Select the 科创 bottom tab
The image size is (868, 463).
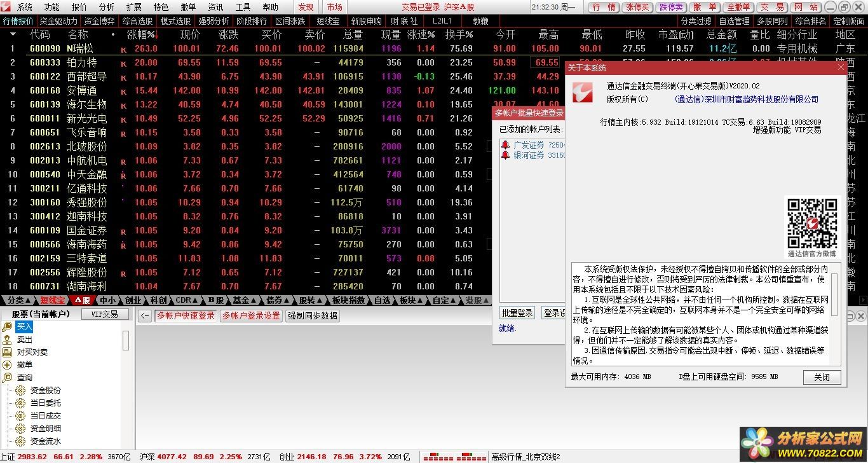(158, 300)
